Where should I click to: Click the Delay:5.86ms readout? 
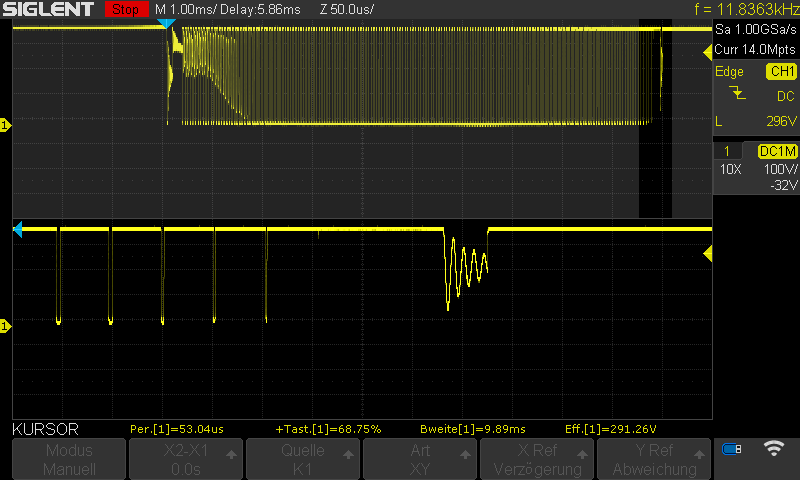point(260,9)
